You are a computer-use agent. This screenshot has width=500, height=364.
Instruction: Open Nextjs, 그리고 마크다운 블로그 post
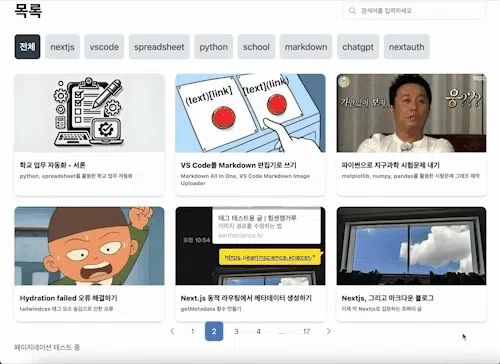tap(388, 298)
